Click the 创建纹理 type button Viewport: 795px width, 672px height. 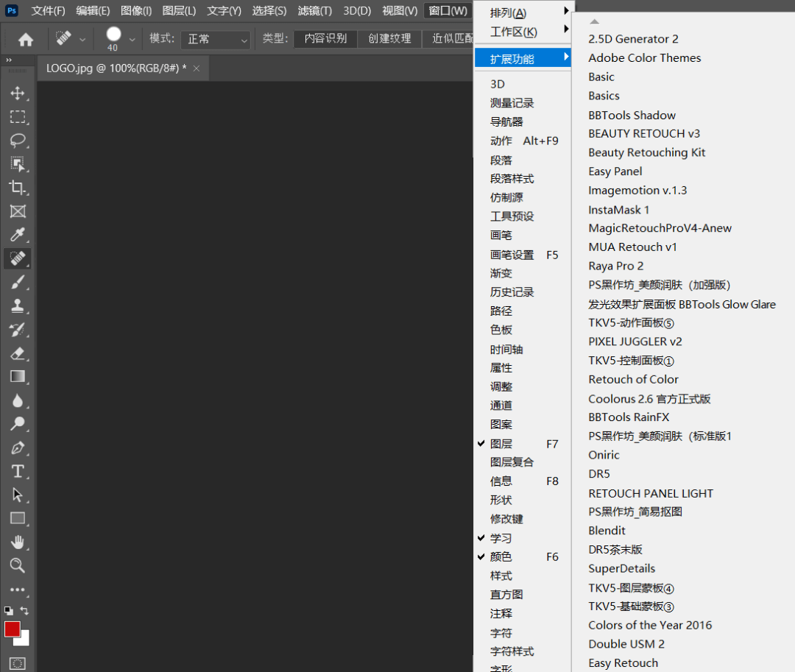[389, 39]
